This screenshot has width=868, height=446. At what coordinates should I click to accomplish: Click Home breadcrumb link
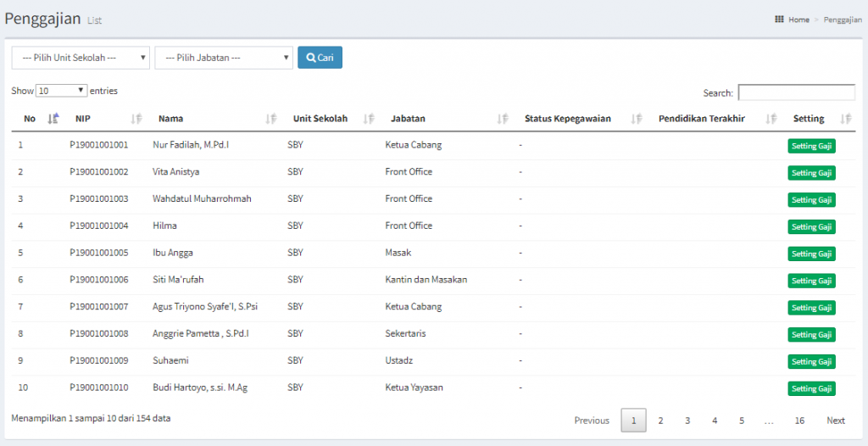(798, 20)
